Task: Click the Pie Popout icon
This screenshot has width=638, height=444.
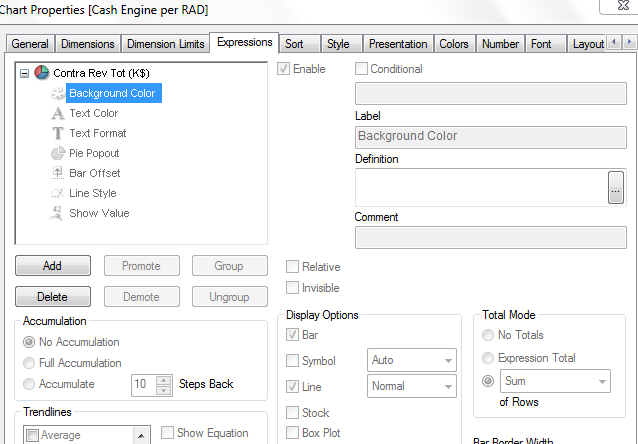Action: point(58,153)
